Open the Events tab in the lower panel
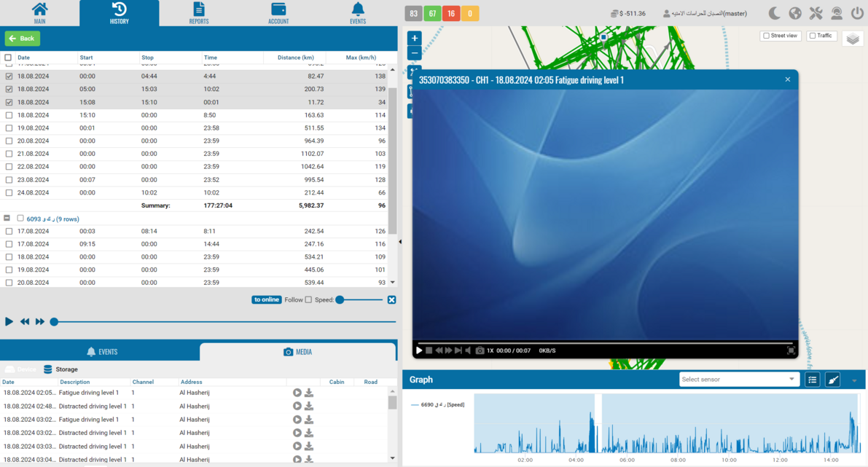 102,352
